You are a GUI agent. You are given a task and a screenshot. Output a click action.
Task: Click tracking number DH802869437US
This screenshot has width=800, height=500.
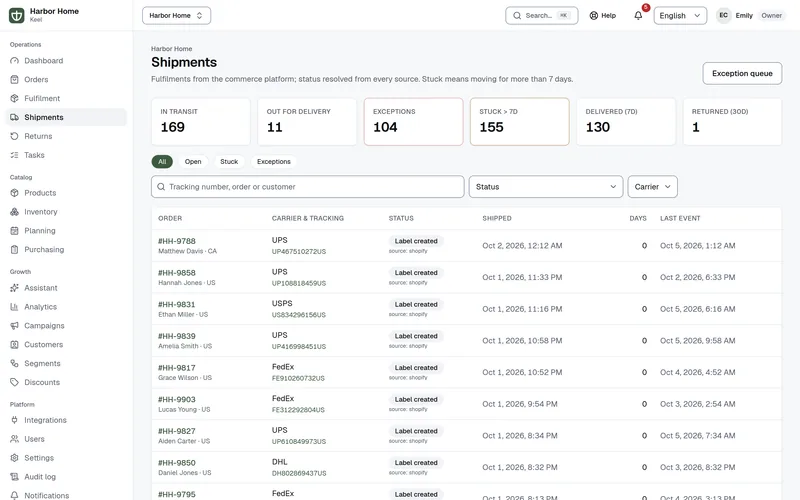click(299, 473)
